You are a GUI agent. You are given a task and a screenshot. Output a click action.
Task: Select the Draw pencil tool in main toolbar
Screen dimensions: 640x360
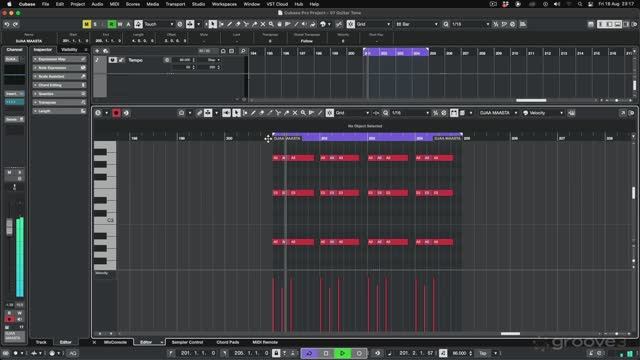pos(229,24)
